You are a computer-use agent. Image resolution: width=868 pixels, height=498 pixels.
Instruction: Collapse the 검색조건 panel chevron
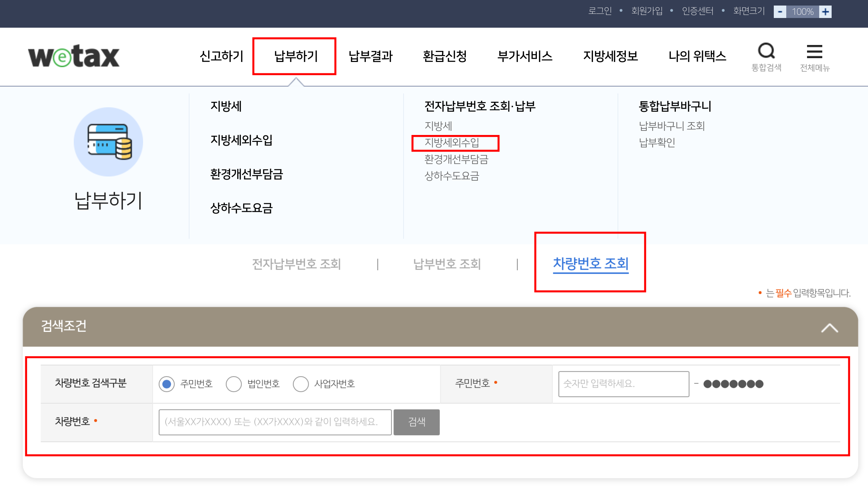[829, 327]
